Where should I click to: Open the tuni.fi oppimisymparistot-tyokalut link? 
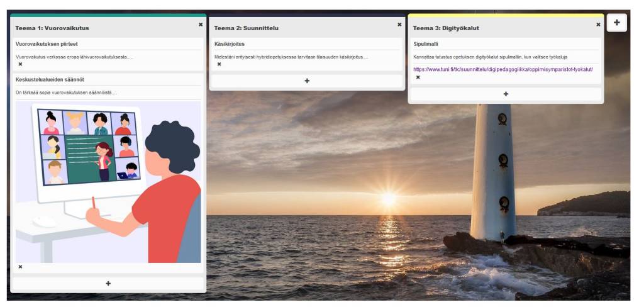point(502,69)
